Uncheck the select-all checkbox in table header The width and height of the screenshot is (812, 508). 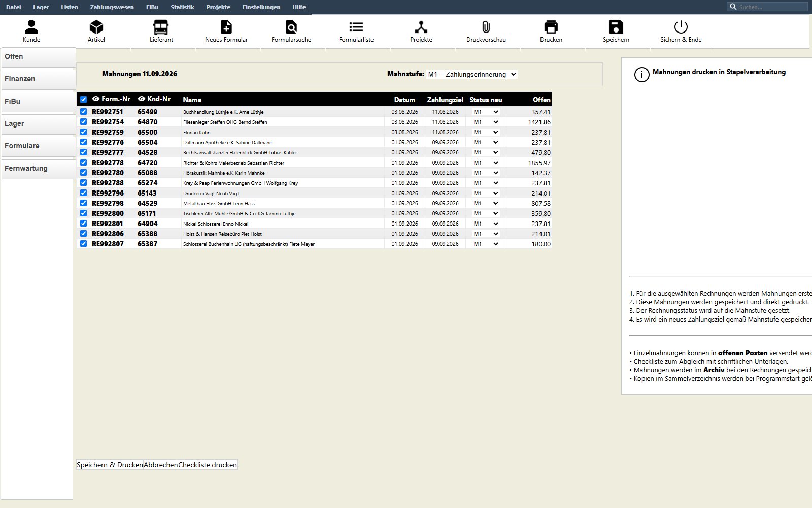(x=84, y=100)
